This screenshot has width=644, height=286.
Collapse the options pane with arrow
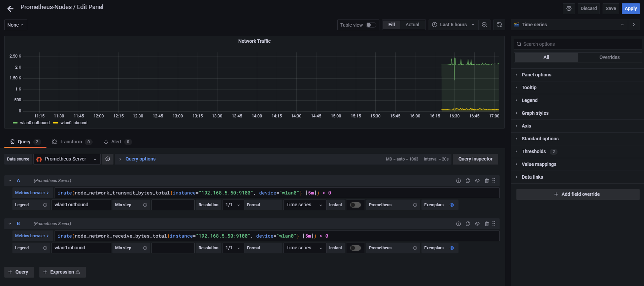point(634,25)
